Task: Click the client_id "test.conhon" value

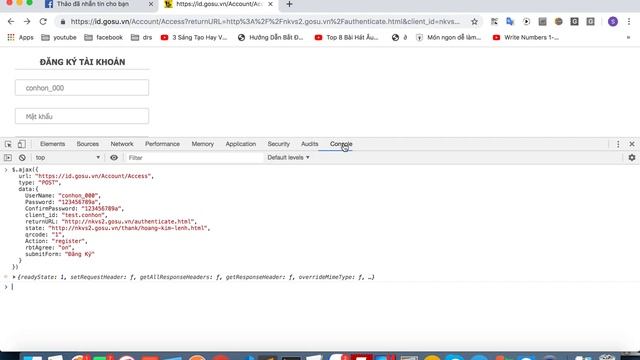Action: coord(84,215)
